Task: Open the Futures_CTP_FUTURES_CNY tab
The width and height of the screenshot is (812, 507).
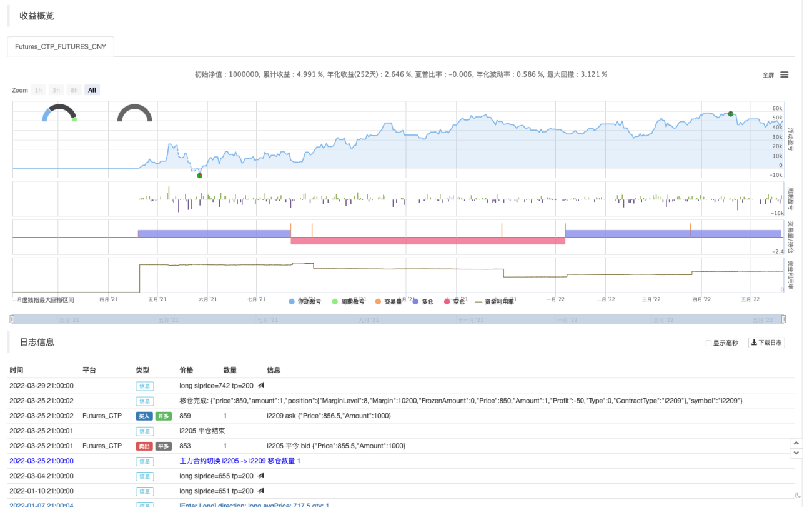Action: tap(61, 47)
